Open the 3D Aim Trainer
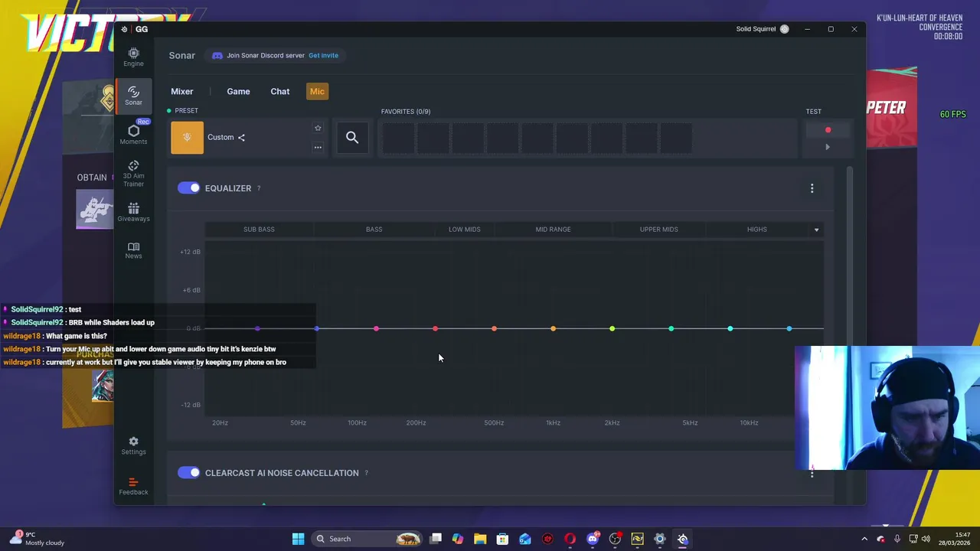This screenshot has height=551, width=980. 133,174
